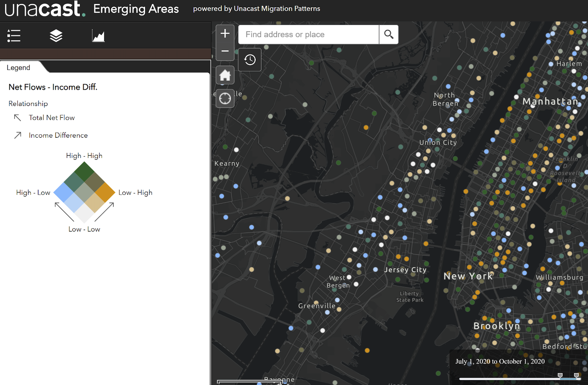588x385 pixels.
Task: Zoom out on the map
Action: 225,51
